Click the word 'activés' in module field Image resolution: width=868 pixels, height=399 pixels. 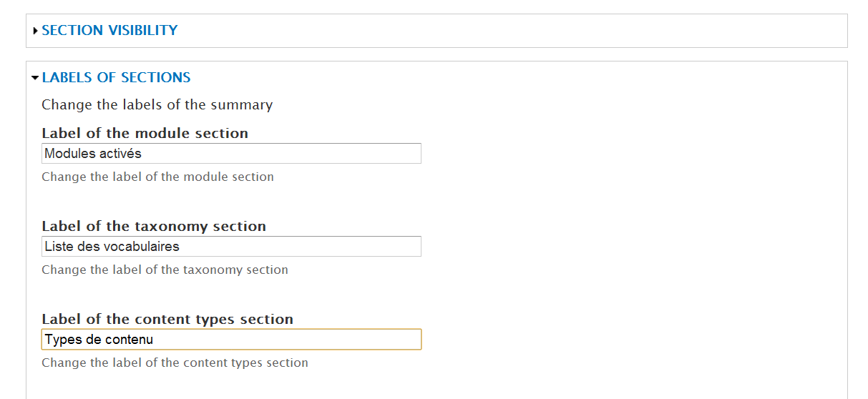tap(121, 153)
